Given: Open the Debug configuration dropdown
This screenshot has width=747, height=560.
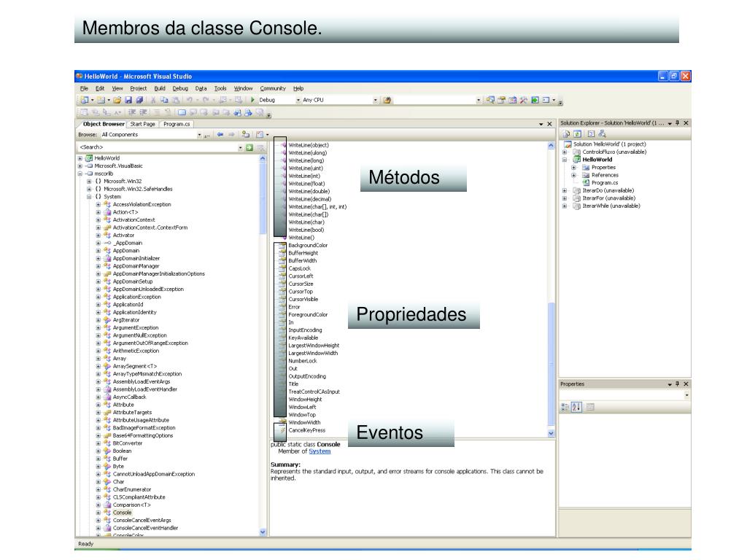Looking at the screenshot, I should [x=298, y=100].
